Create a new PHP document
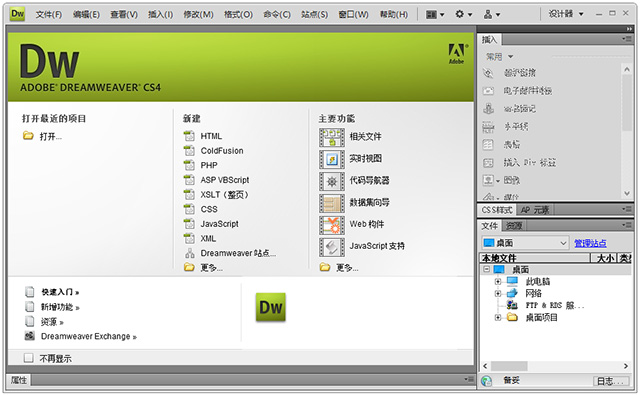This screenshot has height=395, width=640. [209, 165]
